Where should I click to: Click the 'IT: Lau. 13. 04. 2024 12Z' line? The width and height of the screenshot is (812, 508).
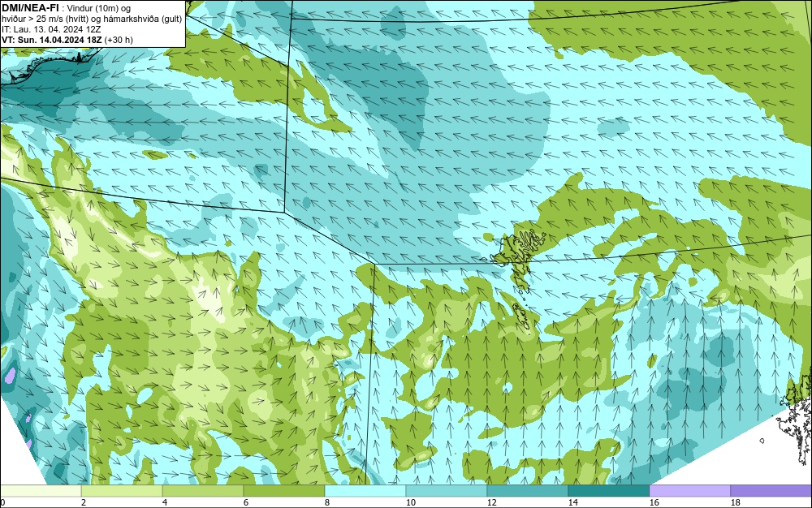point(51,29)
